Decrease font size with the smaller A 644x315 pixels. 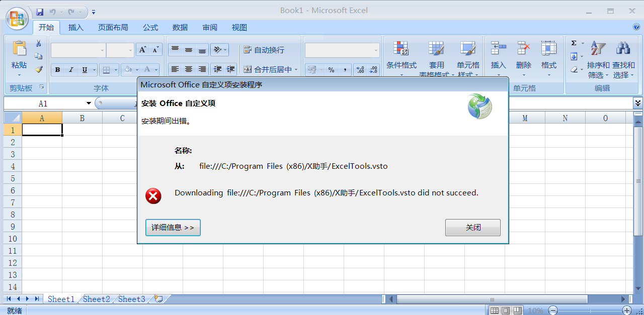pyautogui.click(x=156, y=50)
